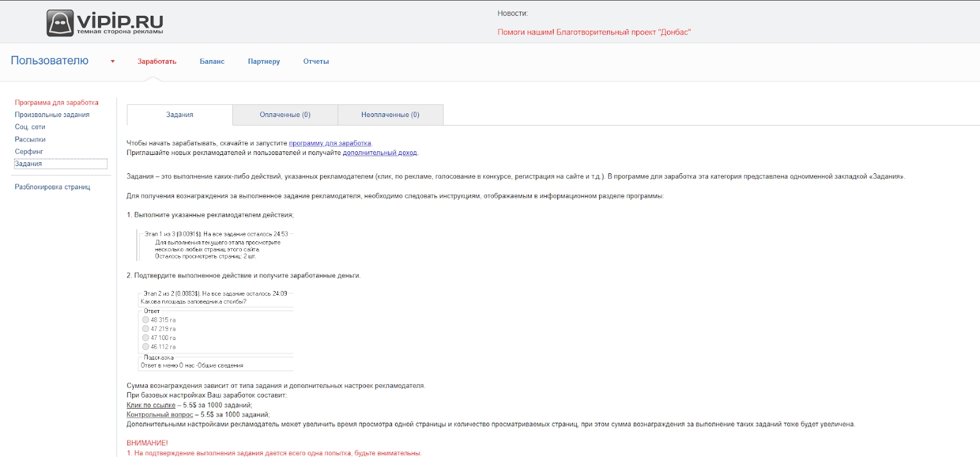This screenshot has width=980, height=457.
Task: Open the Контрольный вопрос link
Action: [159, 415]
